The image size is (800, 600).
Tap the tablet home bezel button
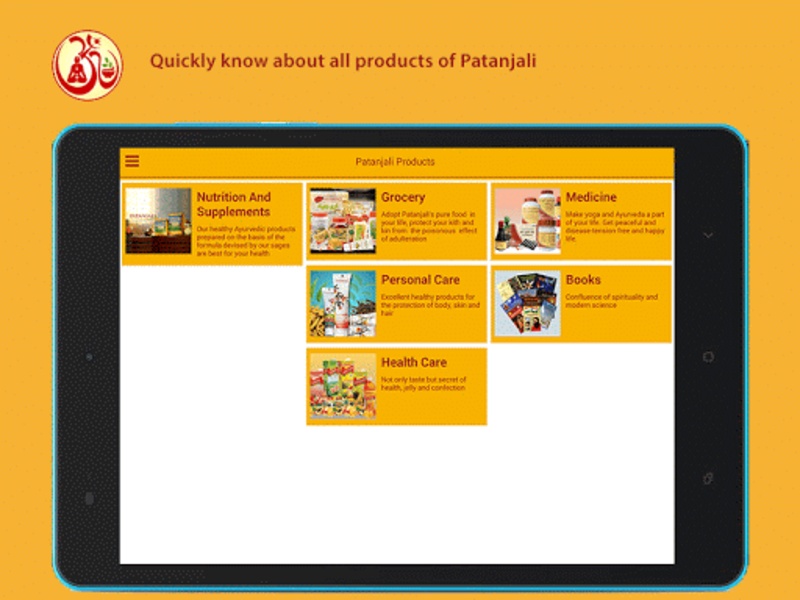pyautogui.click(x=708, y=357)
